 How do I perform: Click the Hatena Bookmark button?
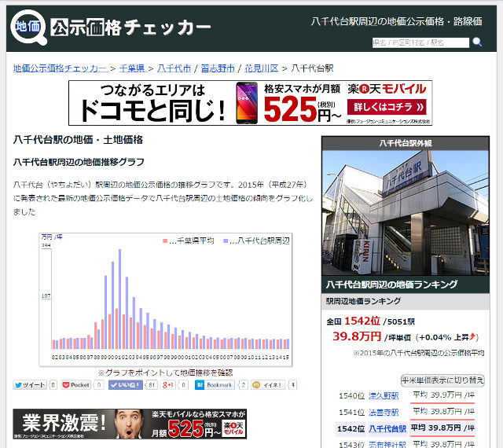click(215, 385)
